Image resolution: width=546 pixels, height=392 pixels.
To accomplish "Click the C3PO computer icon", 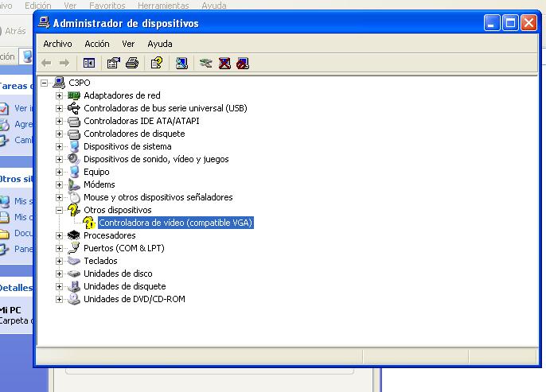I will [59, 83].
